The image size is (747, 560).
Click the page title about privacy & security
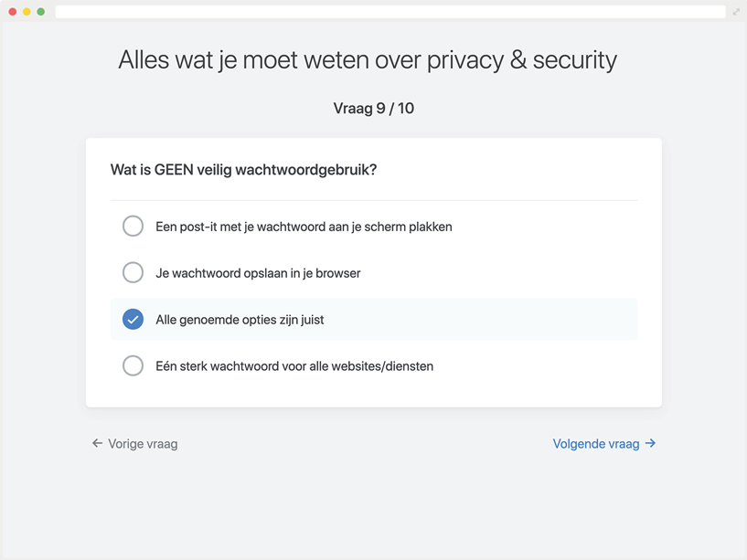[368, 60]
